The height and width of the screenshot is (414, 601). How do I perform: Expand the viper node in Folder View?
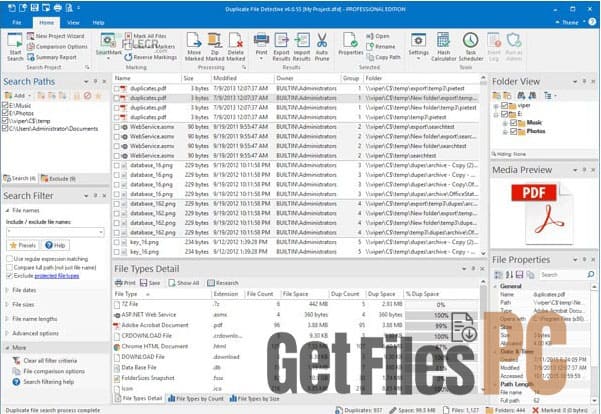point(496,105)
